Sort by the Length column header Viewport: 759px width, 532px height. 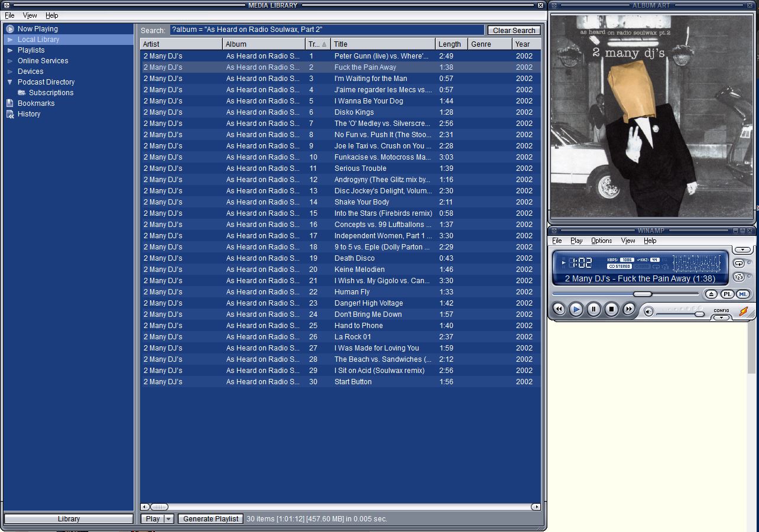coord(452,44)
